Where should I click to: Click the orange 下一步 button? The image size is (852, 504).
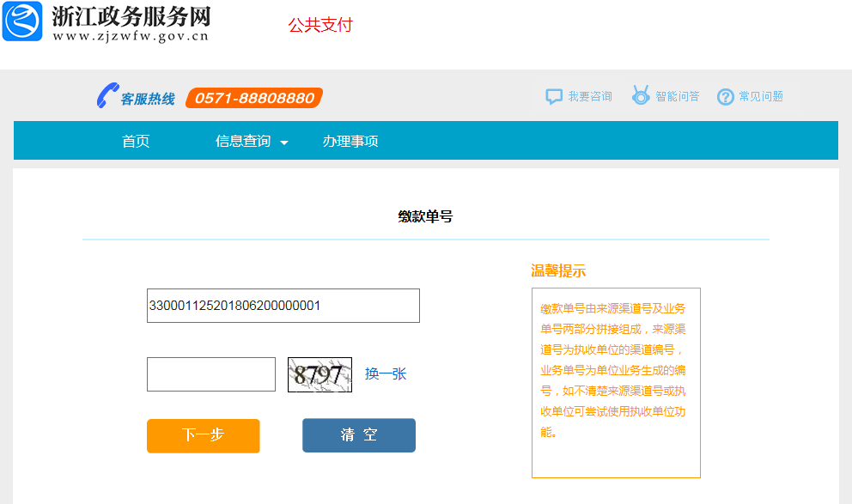click(x=203, y=435)
